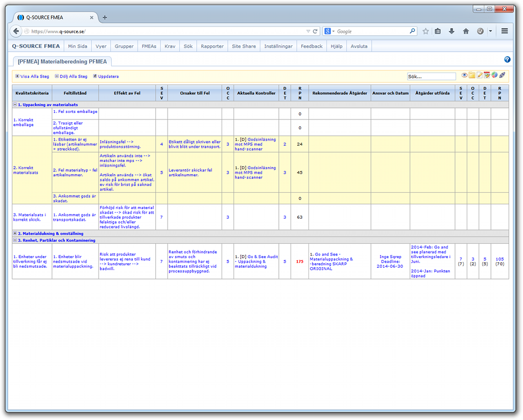Viewport: 523px width, 420px height.
Task: Expand step 2 Materialdukning & omställning
Action: click(x=15, y=233)
